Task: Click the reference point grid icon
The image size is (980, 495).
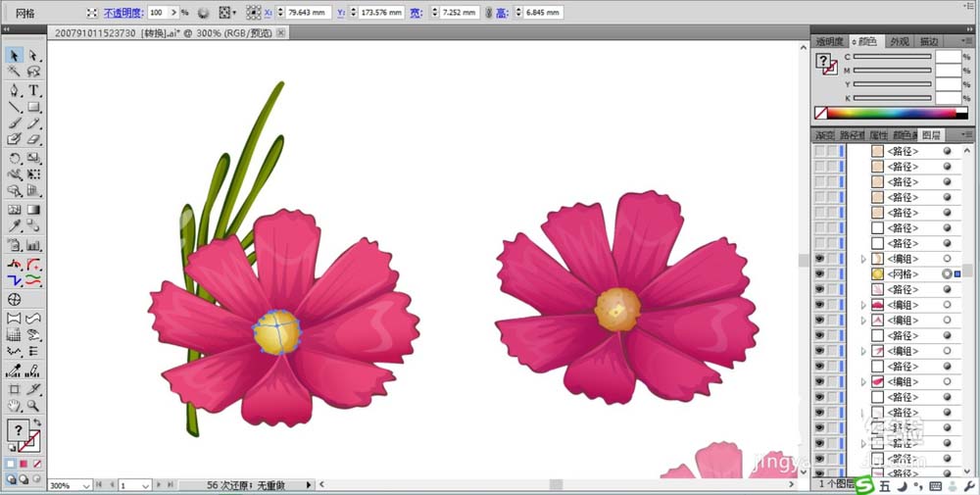Action: coord(253,13)
